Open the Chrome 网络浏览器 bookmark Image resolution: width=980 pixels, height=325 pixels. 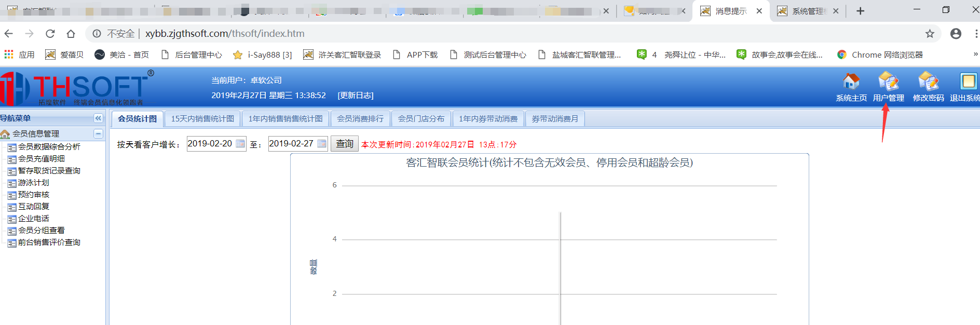880,55
